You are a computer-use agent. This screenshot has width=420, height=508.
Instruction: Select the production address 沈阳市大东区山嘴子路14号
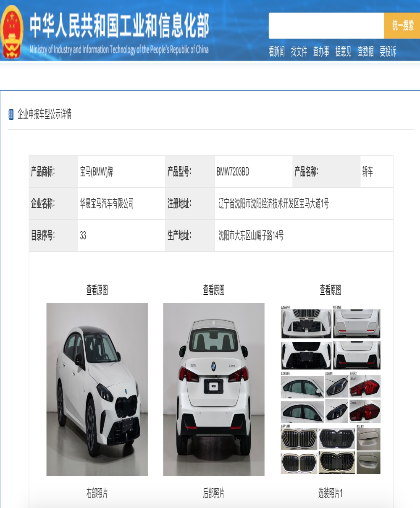pos(251,236)
